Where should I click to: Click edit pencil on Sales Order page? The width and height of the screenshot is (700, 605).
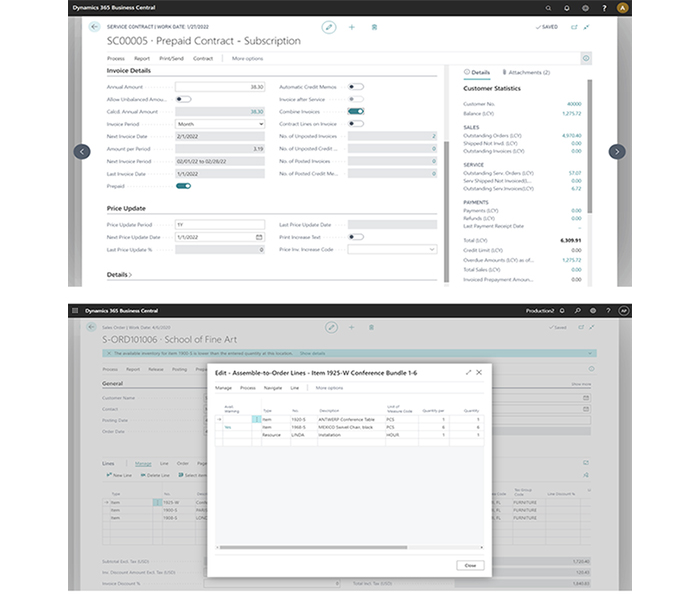[x=331, y=327]
